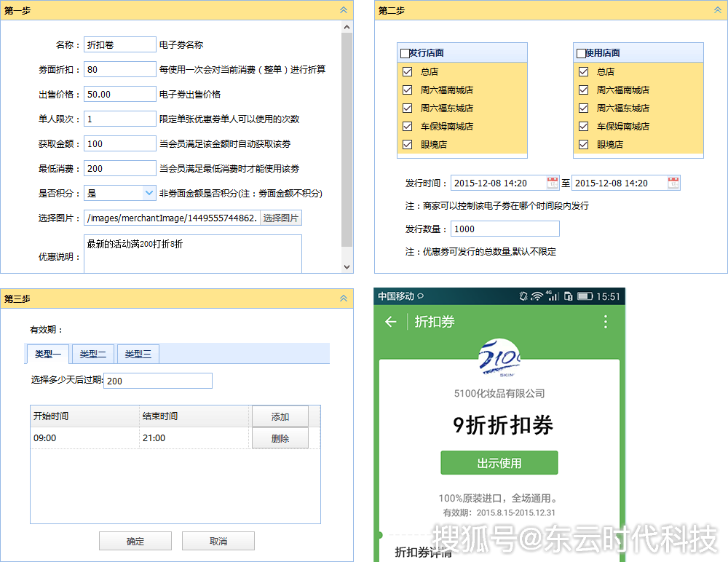Click the 确定 button
The image size is (728, 562).
coord(135,541)
